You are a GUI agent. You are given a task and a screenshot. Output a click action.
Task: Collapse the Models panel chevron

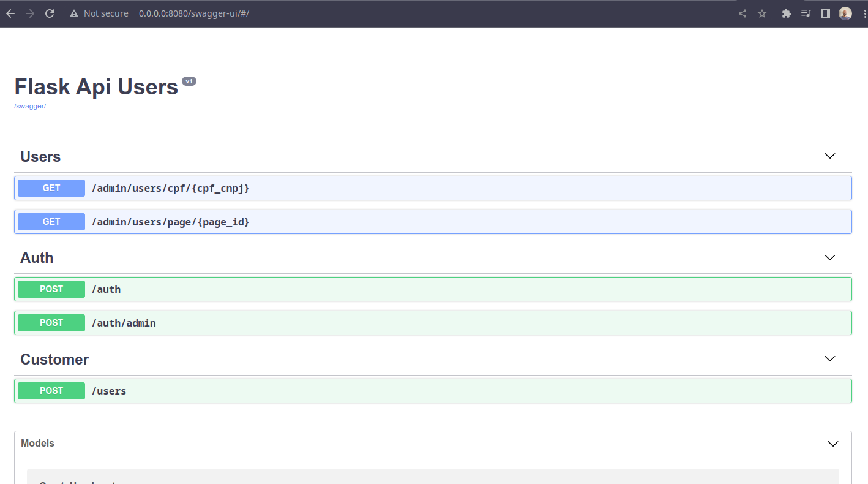point(833,444)
